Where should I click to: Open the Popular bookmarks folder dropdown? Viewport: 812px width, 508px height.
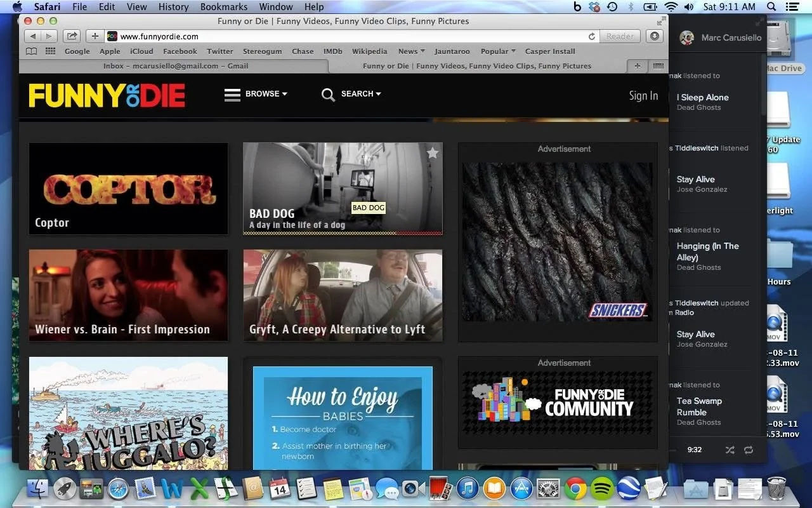pyautogui.click(x=498, y=51)
